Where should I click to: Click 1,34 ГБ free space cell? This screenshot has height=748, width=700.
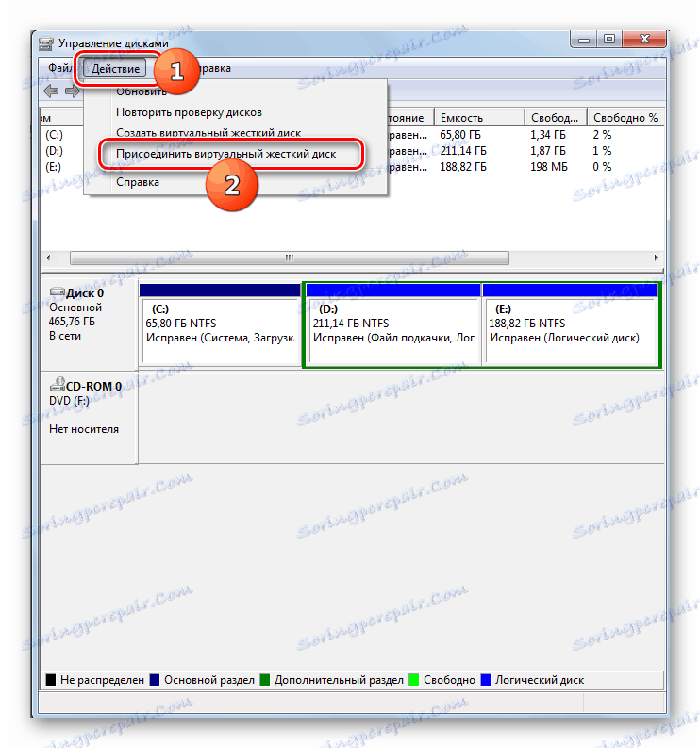pos(548,135)
